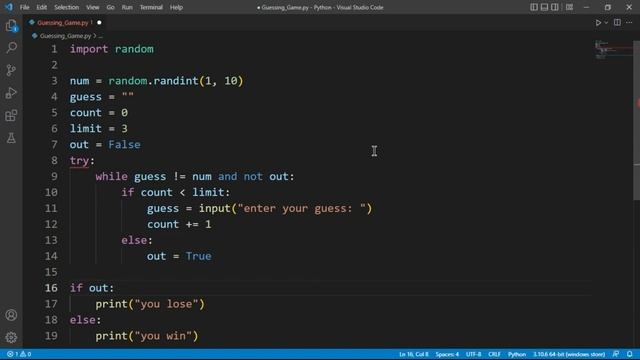Open the Extensions view
This screenshot has height=360, width=640.
11,116
